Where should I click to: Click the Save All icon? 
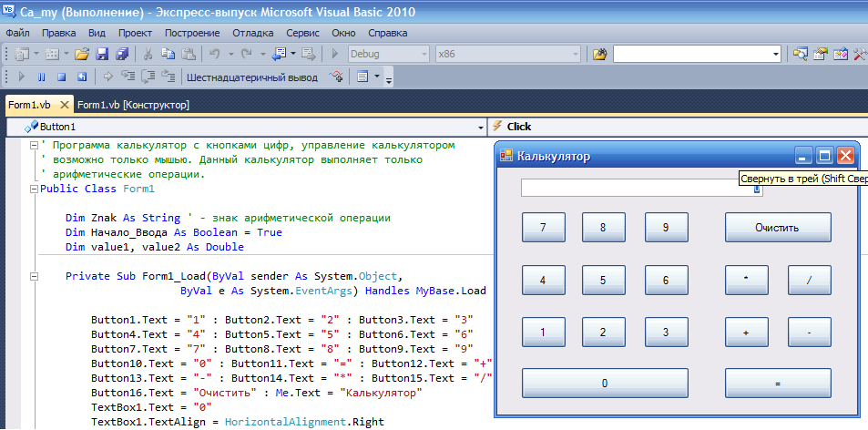coord(122,55)
